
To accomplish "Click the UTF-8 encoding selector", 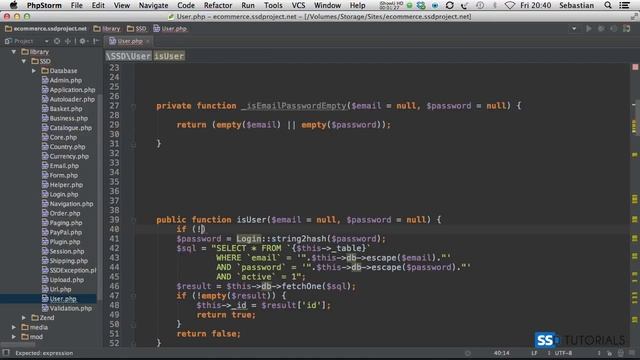I will (x=563, y=353).
